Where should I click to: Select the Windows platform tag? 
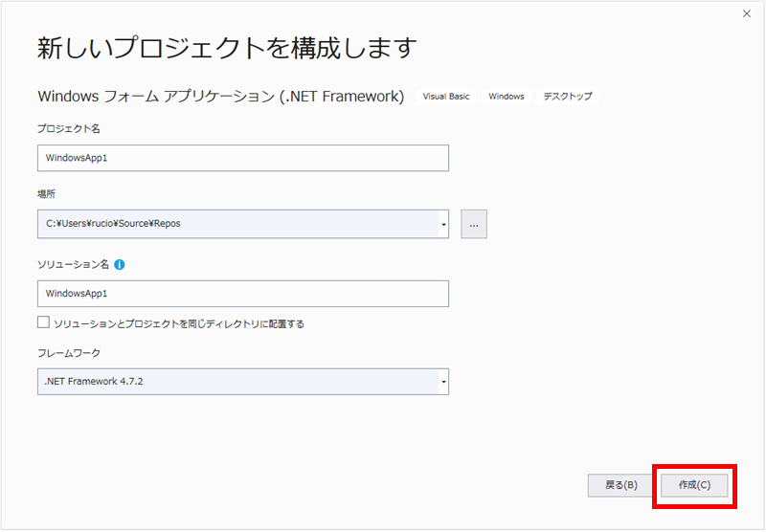click(506, 97)
